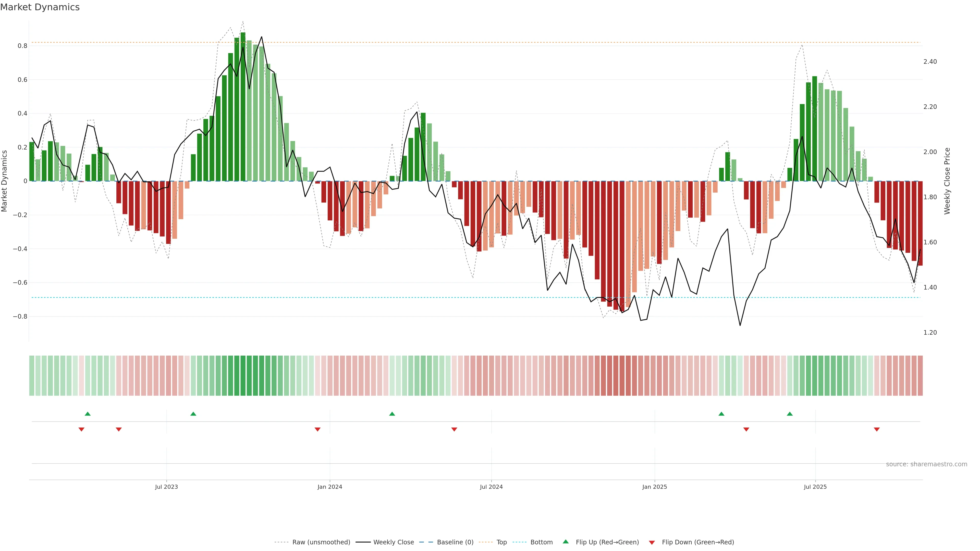Image resolution: width=980 pixels, height=551 pixels.
Task: Click green flip-up marker after Jan 2024
Action: [x=392, y=414]
